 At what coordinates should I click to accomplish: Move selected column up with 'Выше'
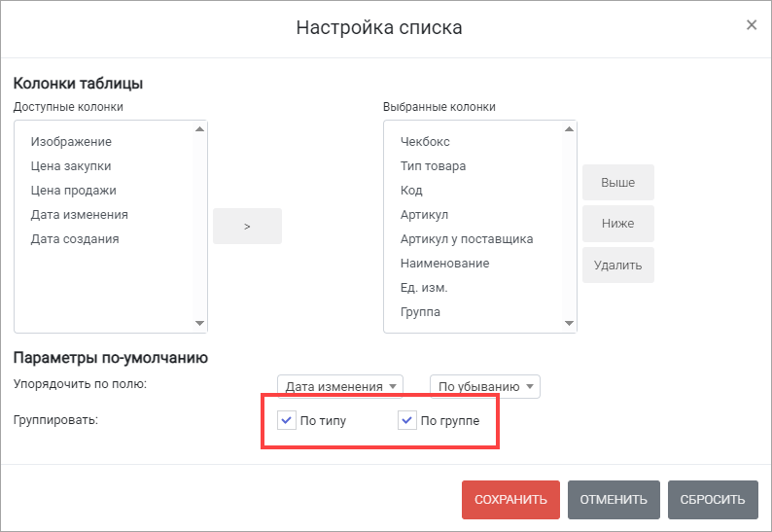point(617,183)
